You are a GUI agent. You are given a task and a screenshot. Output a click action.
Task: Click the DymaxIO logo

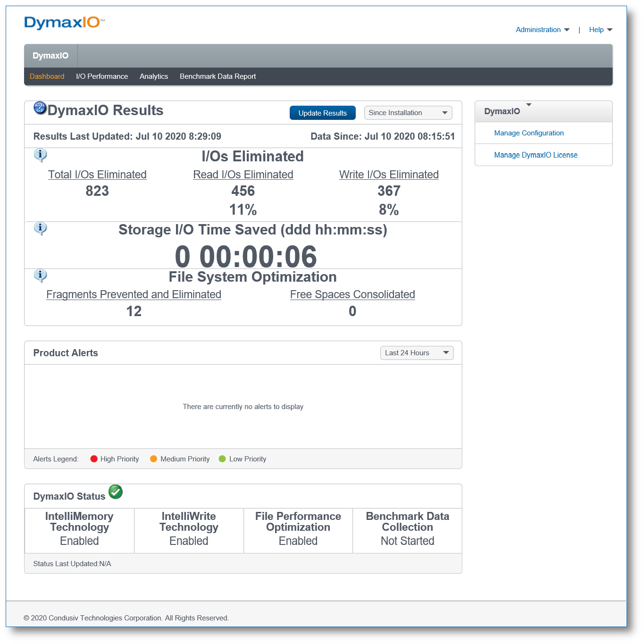click(64, 23)
